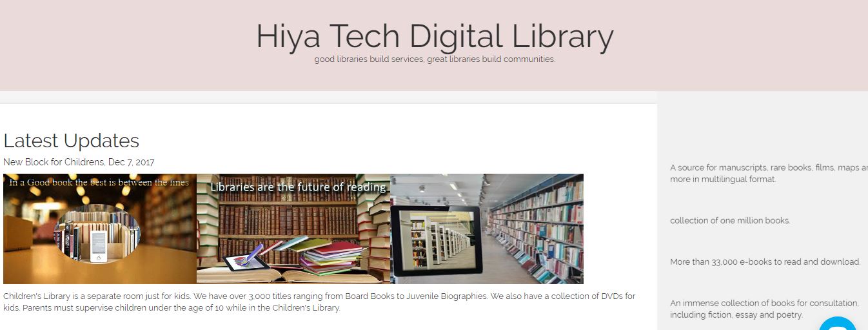Select the tagline about great libraries building communities

[x=435, y=59]
